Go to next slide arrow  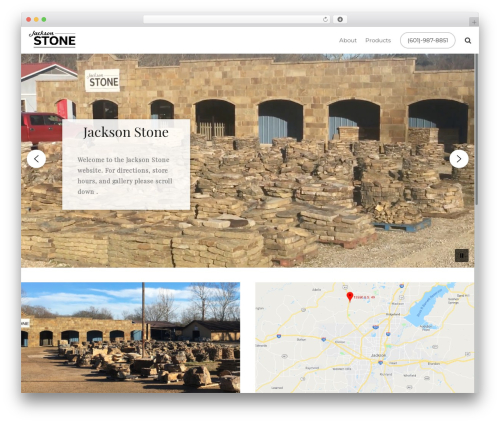pyautogui.click(x=459, y=159)
